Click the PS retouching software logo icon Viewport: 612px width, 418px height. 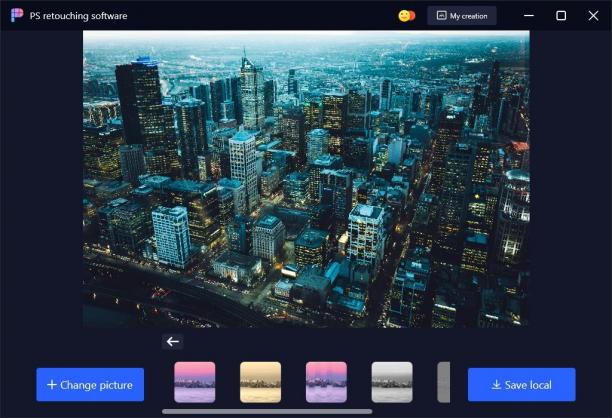17,15
